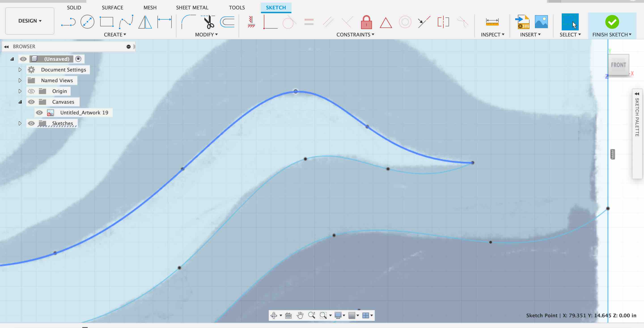Apply the Concentric constraint

coord(405,22)
